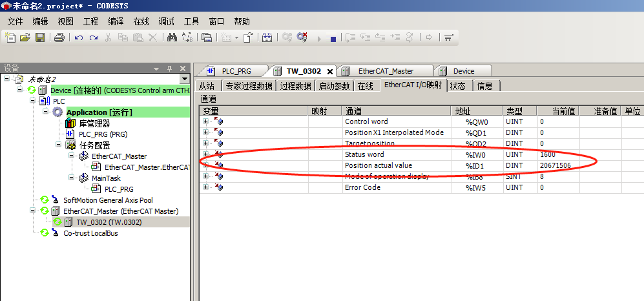
Task: Collapse the PLC tree node
Action: tap(32, 101)
